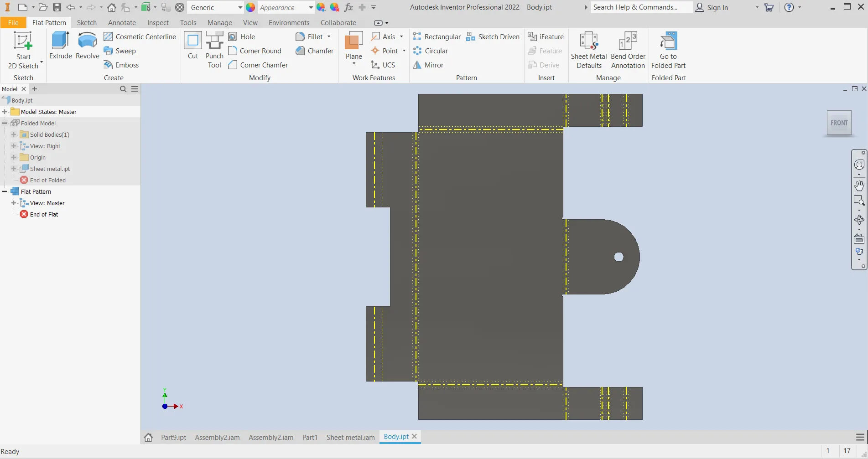Select the Revolve tool

click(x=87, y=45)
